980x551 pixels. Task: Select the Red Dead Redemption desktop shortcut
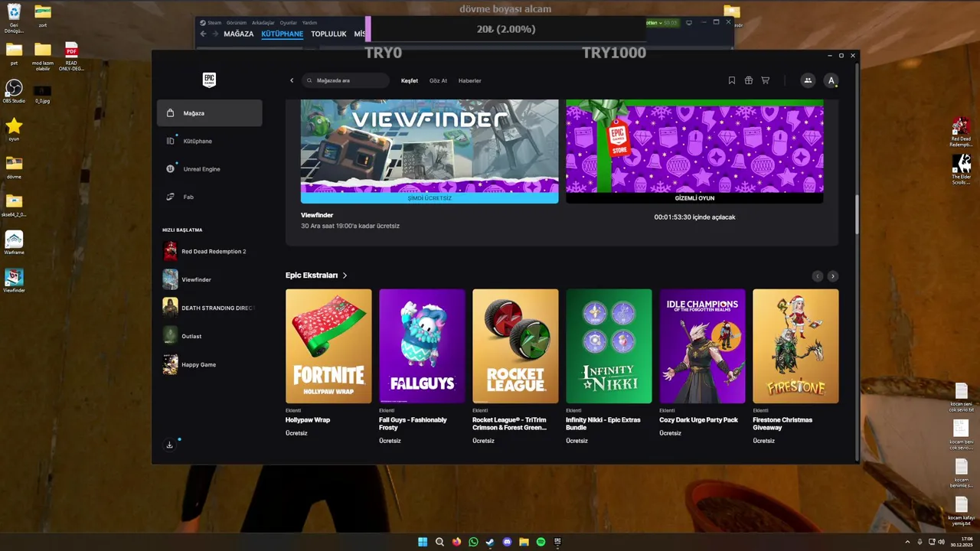[x=961, y=132]
